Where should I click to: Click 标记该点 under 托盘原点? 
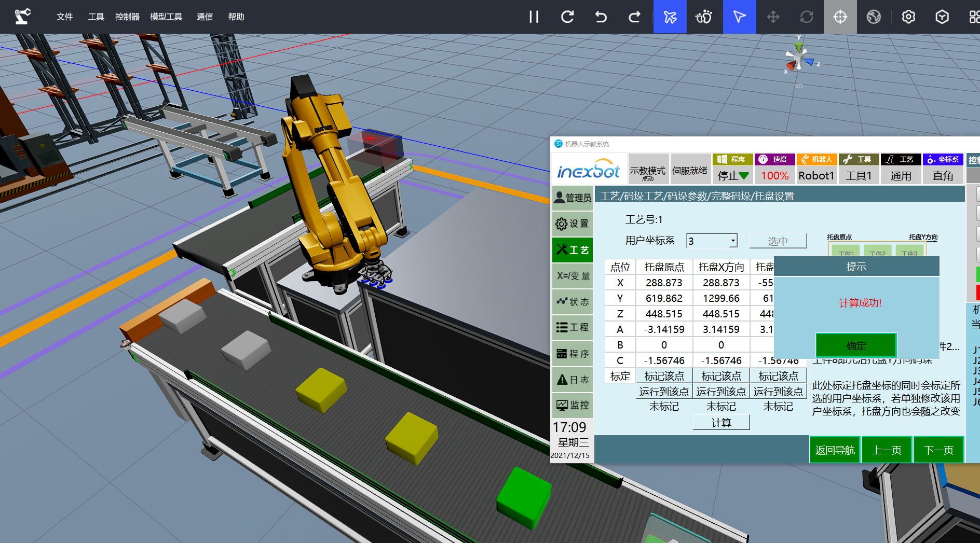click(x=664, y=376)
